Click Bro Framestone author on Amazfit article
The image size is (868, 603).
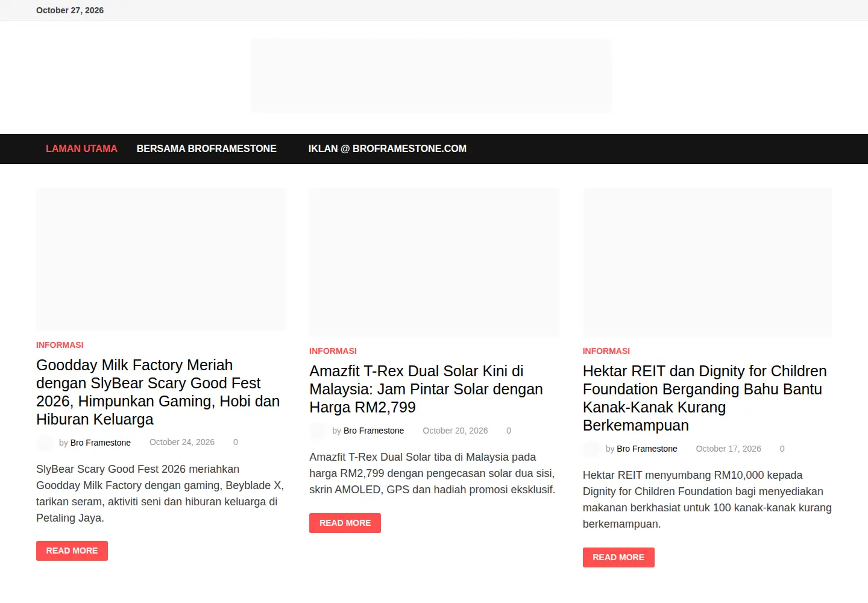374,431
